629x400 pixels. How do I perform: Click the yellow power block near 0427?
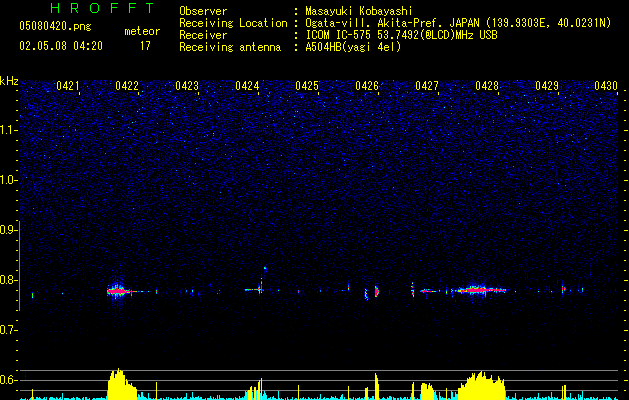(x=427, y=391)
